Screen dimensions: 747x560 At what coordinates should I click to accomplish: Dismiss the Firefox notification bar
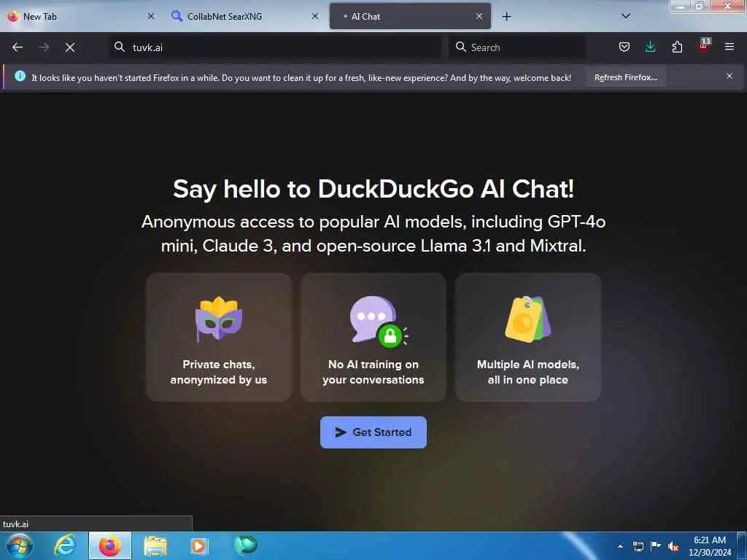pyautogui.click(x=729, y=76)
